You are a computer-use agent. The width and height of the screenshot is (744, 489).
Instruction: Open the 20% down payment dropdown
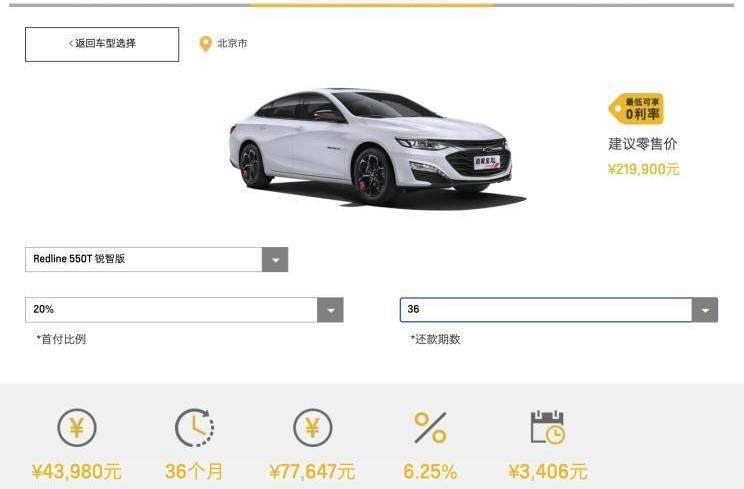tap(184, 310)
